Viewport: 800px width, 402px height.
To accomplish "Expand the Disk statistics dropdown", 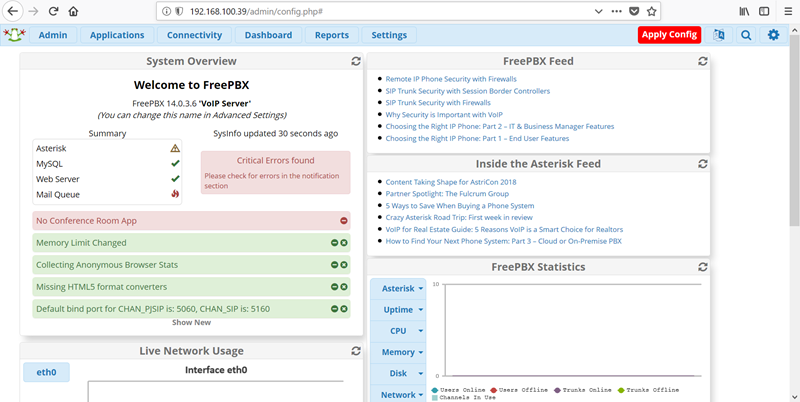I will [x=398, y=373].
